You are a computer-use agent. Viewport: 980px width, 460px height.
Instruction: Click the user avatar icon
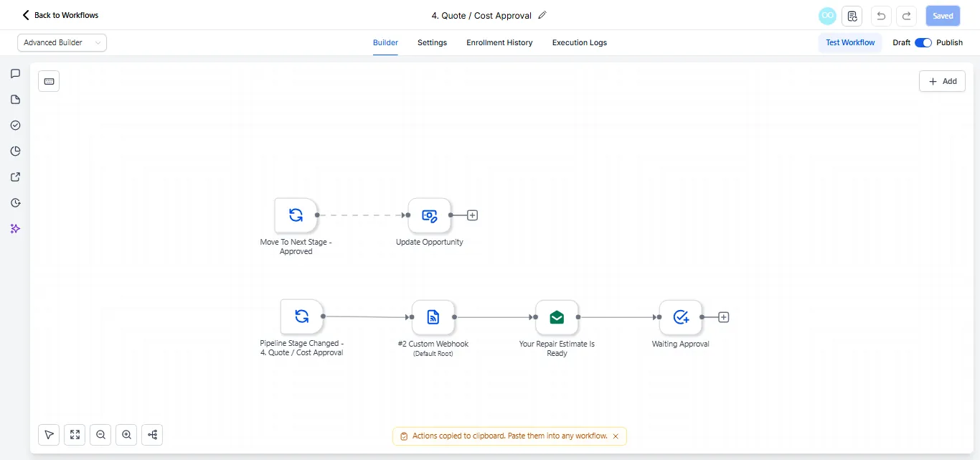click(827, 16)
